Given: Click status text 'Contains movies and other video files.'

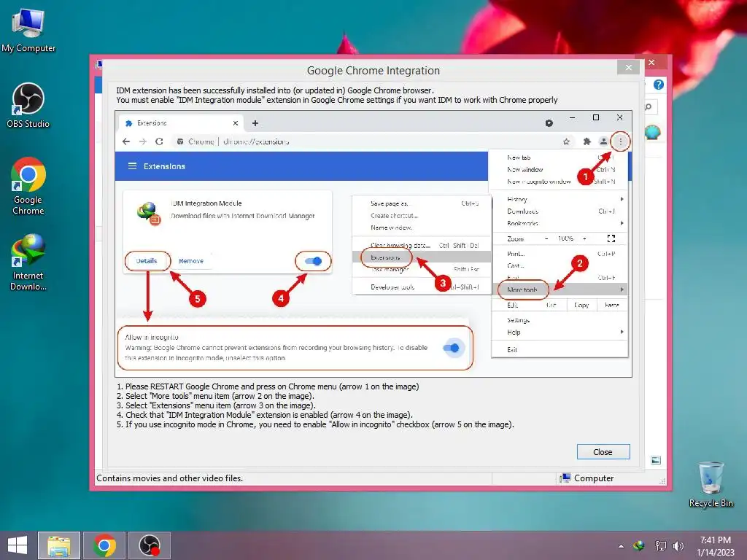Looking at the screenshot, I should 169,478.
